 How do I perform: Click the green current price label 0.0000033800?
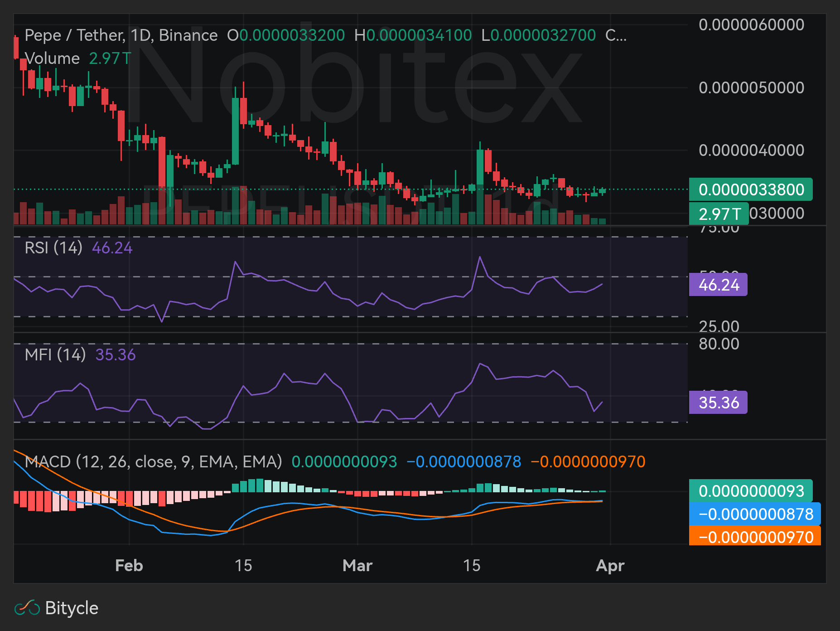(751, 189)
